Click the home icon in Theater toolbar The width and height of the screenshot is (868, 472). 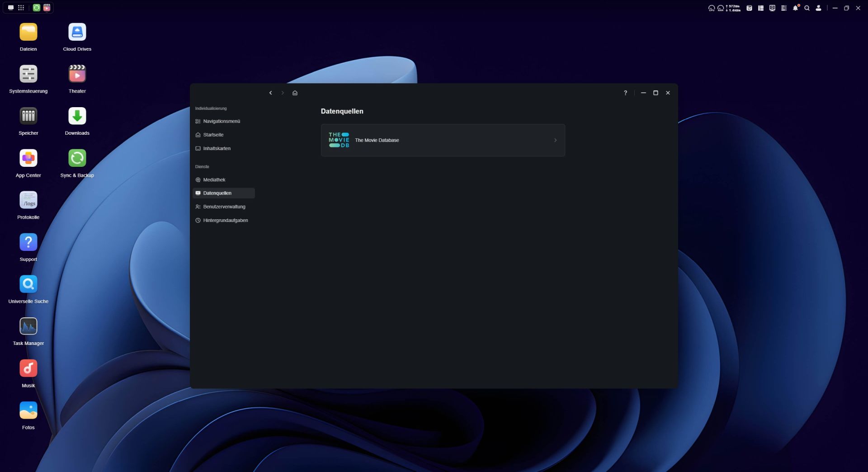[295, 93]
